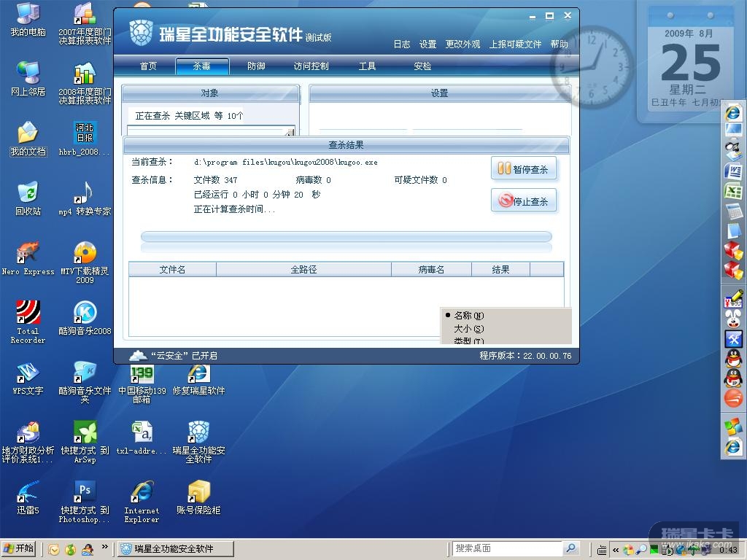
Task: Open the notepad icon in side dock
Action: (x=734, y=231)
